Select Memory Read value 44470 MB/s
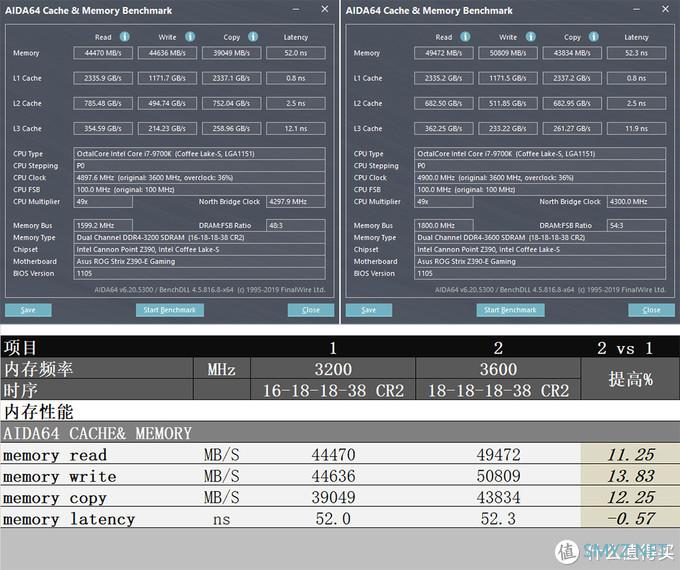Image resolution: width=680 pixels, height=570 pixels. coord(103,53)
